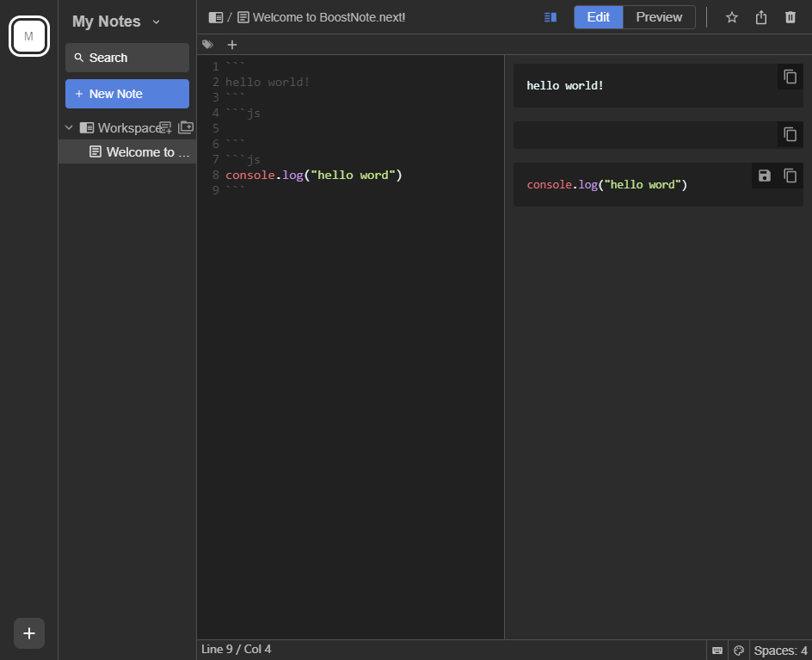Copy the hello world! code block
The width and height of the screenshot is (812, 660).
[790, 77]
